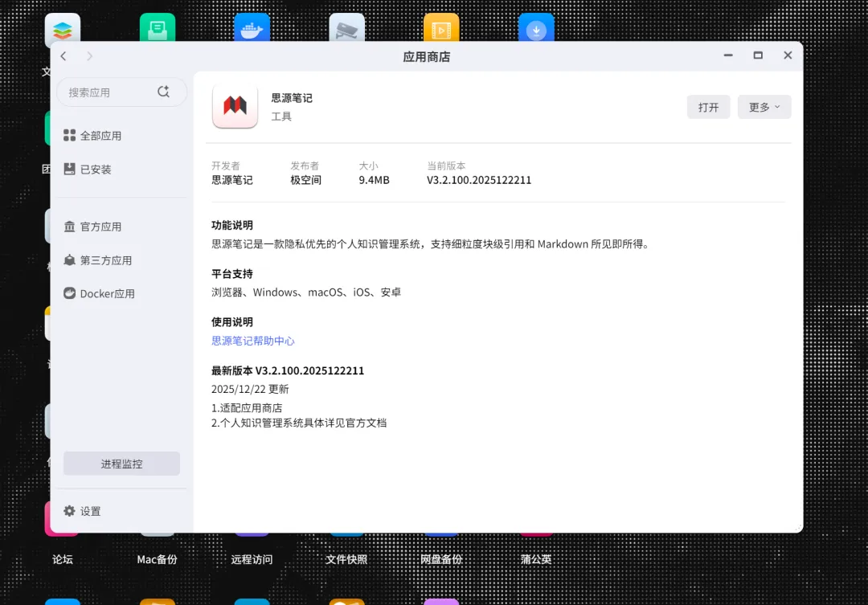Click the 全部应用 grid icon

click(69, 135)
